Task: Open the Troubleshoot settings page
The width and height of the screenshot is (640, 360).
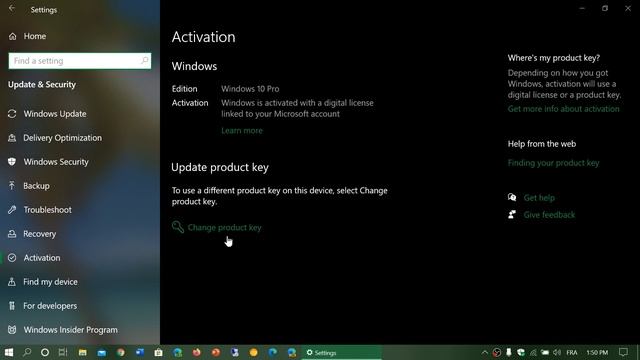Action: (40, 210)
